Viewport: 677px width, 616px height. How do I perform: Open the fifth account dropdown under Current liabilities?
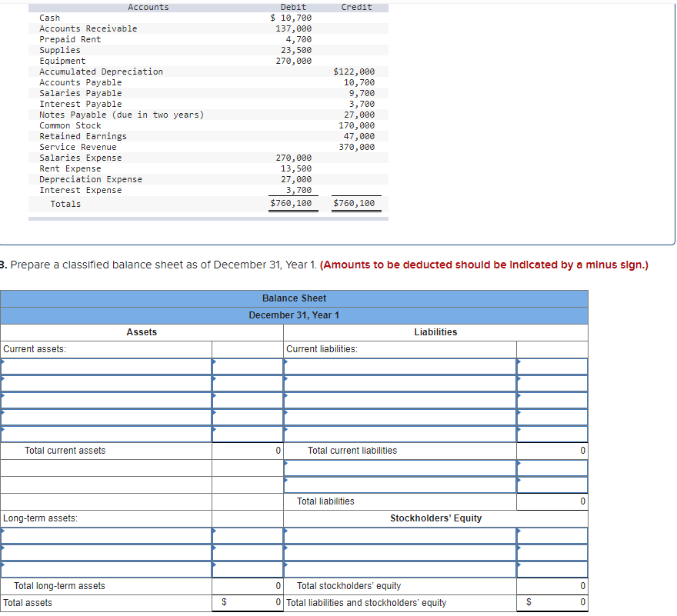400,434
